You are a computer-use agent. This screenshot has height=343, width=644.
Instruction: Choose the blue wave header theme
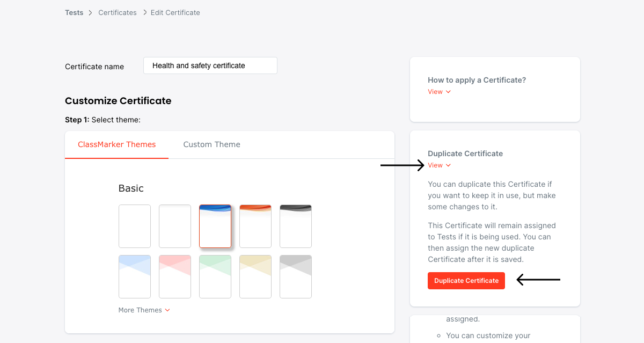click(215, 226)
